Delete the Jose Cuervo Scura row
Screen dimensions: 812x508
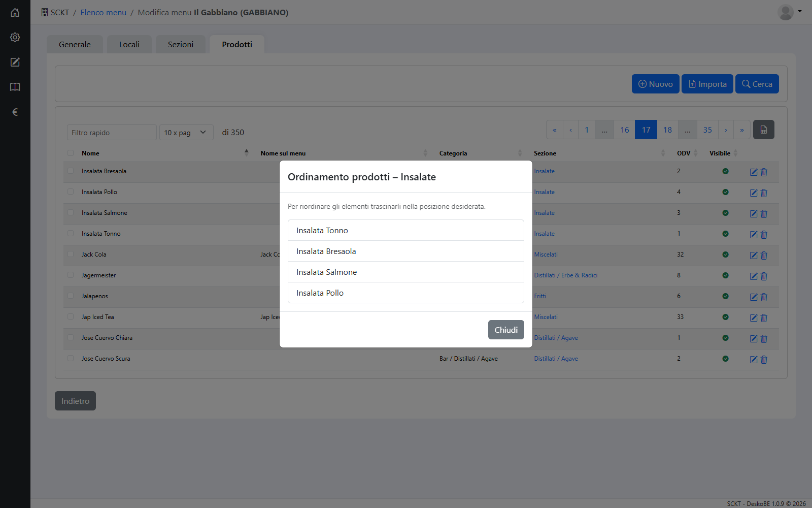pos(764,360)
